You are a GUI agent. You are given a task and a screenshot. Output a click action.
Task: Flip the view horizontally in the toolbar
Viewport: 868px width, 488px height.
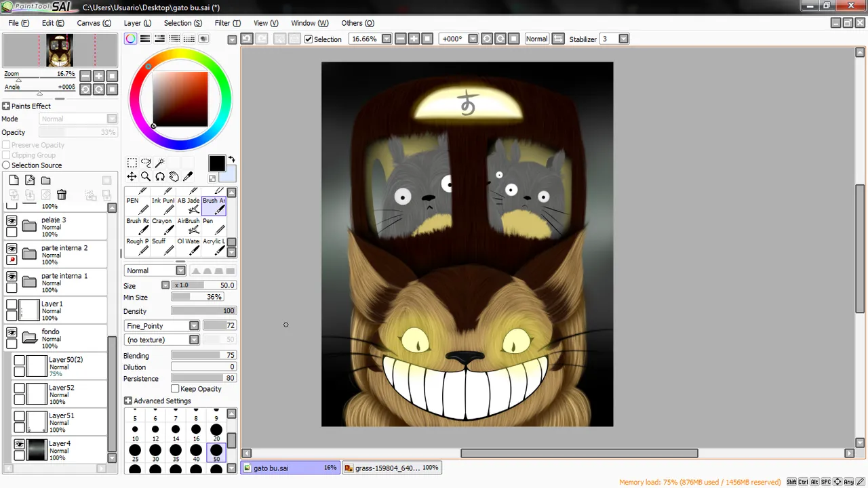click(558, 39)
